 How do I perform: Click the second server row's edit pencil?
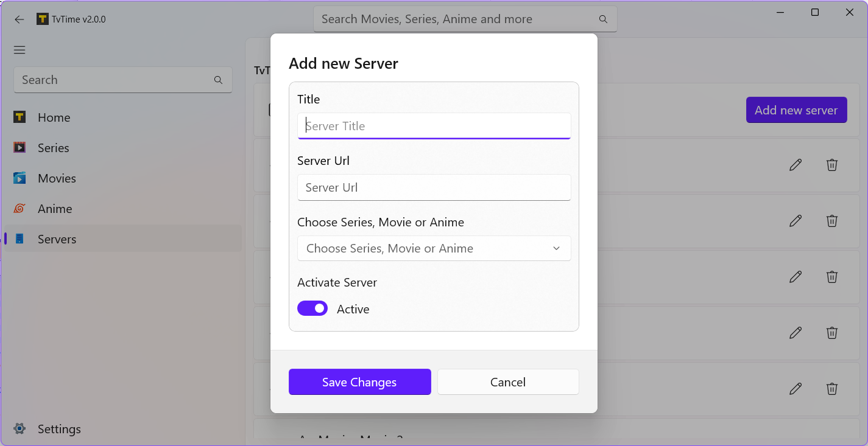click(x=796, y=220)
